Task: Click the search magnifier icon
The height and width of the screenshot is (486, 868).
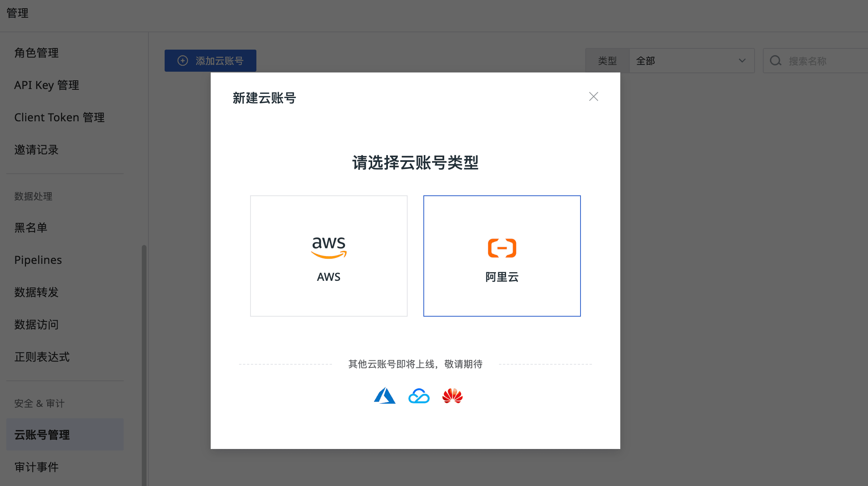Action: point(775,61)
